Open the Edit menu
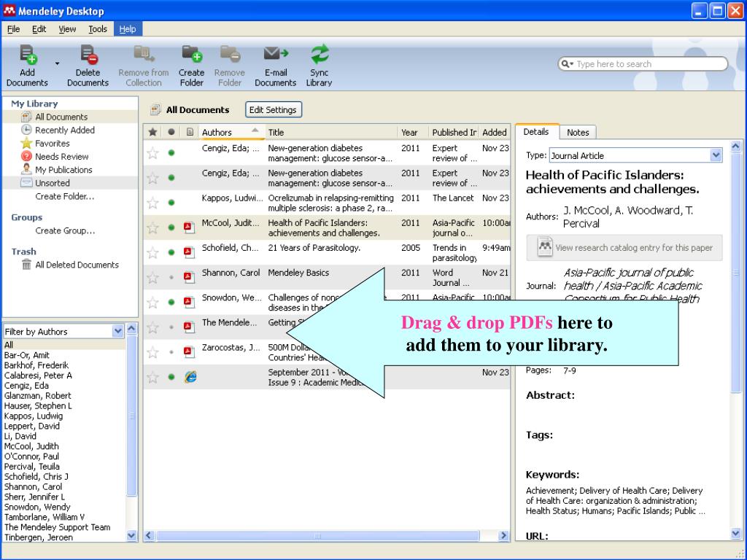The width and height of the screenshot is (747, 560). click(39, 29)
